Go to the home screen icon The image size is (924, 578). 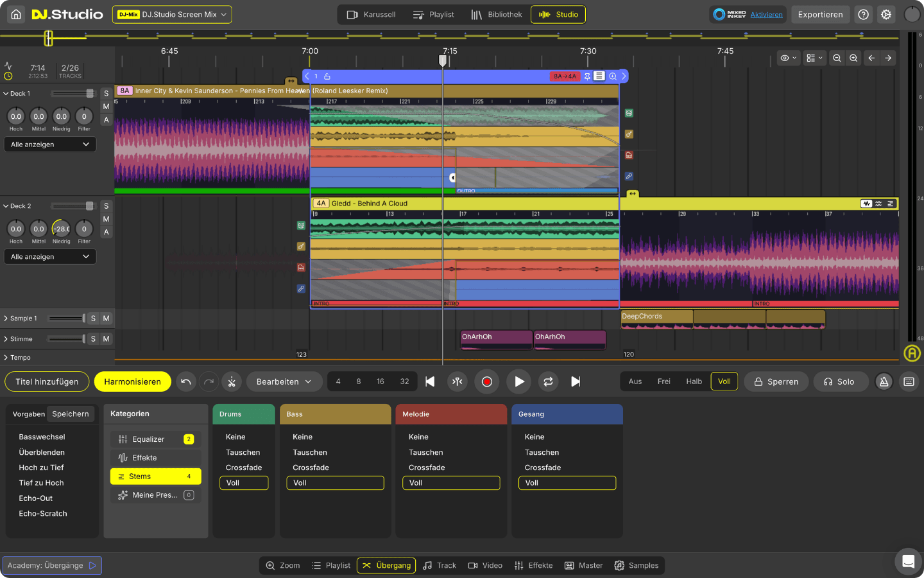(x=16, y=14)
